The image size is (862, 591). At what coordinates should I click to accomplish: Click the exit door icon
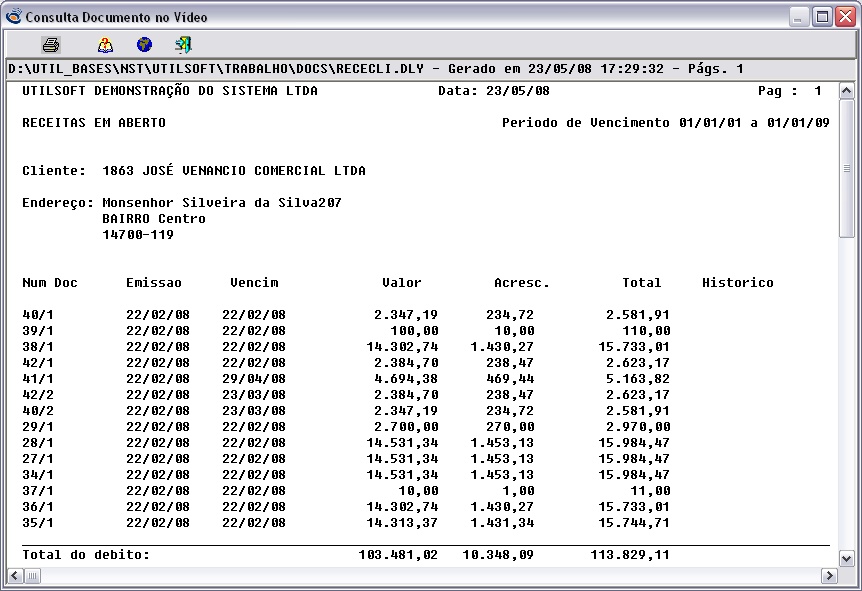[183, 45]
